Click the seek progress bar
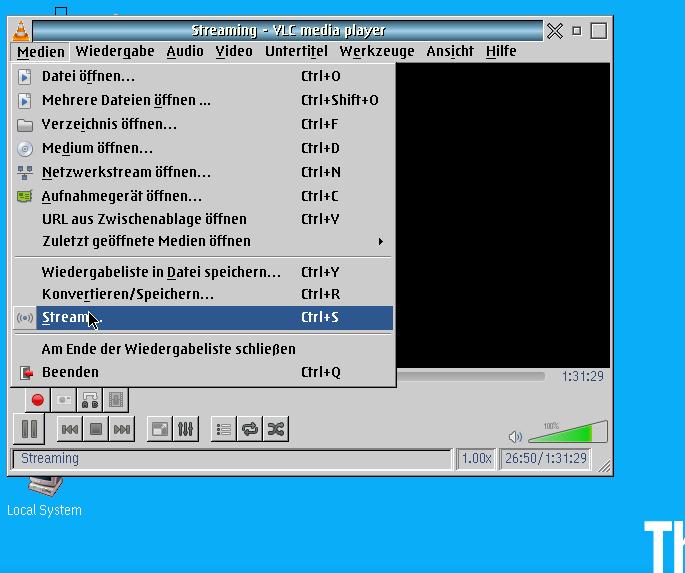 click(471, 376)
